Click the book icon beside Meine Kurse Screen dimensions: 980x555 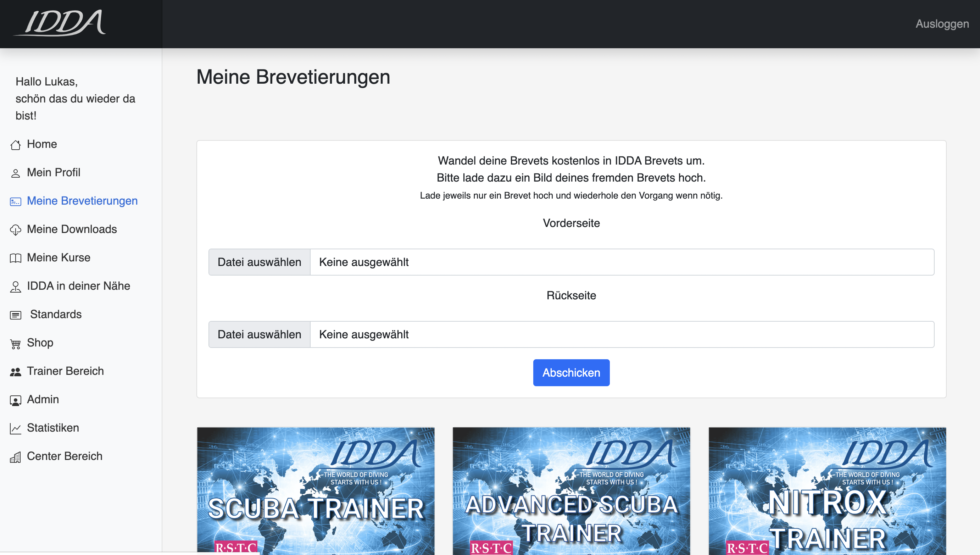tap(15, 258)
